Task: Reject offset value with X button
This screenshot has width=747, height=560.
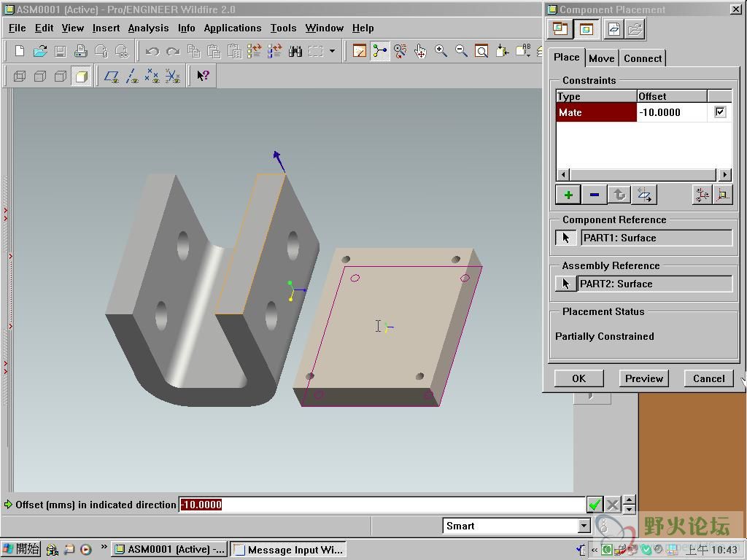Action: (x=613, y=505)
